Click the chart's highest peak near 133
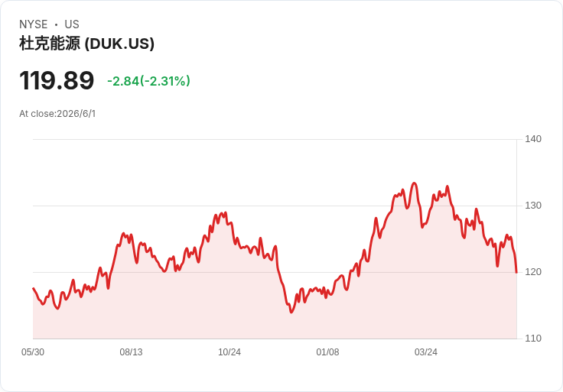The width and height of the screenshot is (563, 392). 415,183
